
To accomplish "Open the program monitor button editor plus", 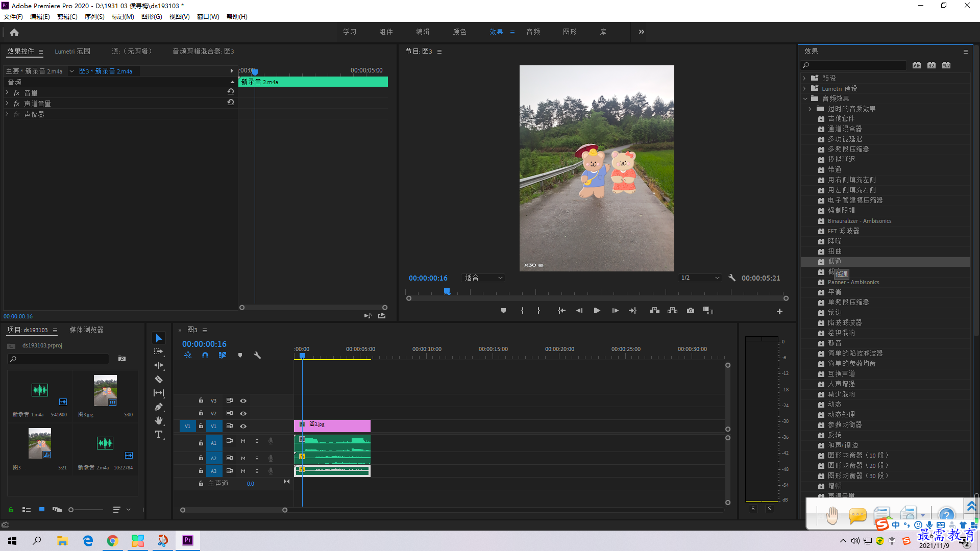I will tap(779, 311).
